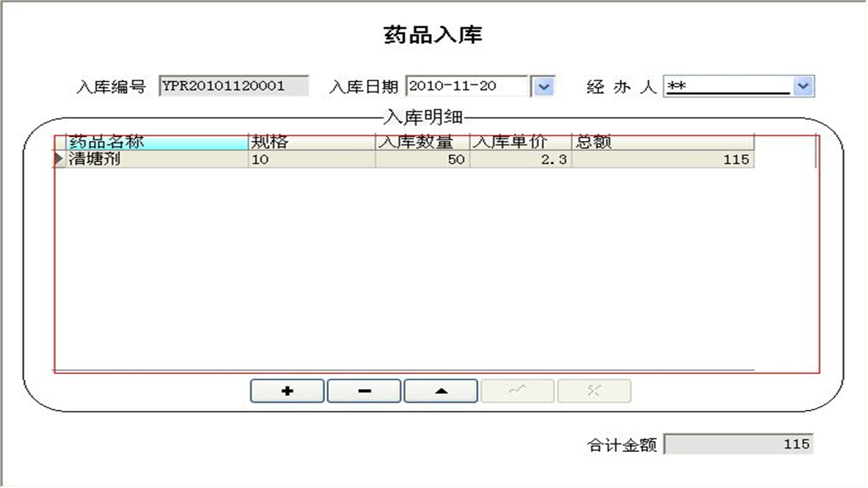Image resolution: width=868 pixels, height=488 pixels.
Task: Click the quantity cell showing 50
Action: click(422, 159)
